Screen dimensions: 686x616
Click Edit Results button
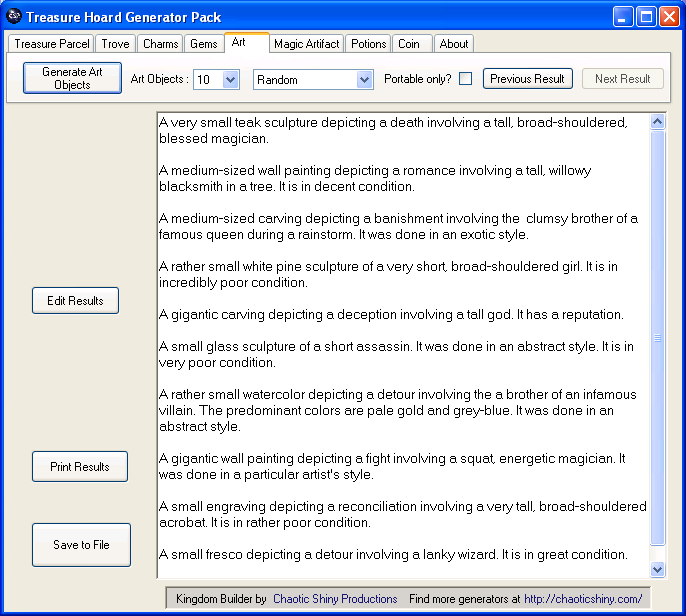(x=75, y=301)
